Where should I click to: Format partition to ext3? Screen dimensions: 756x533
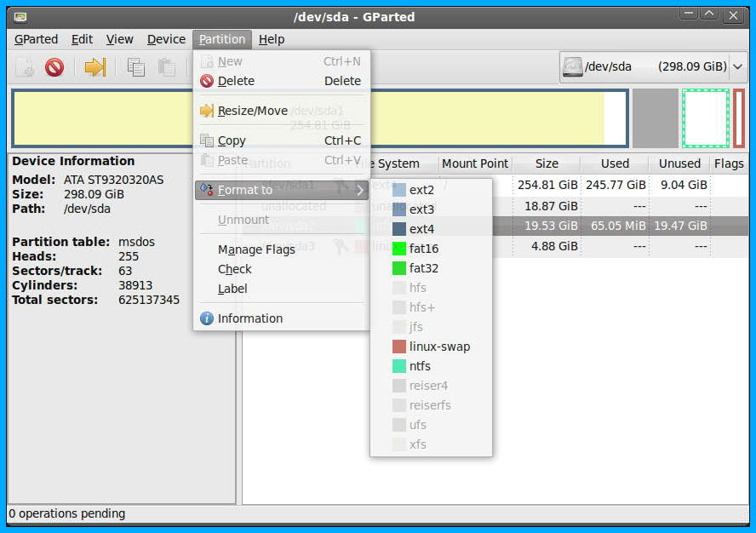[x=431, y=209]
